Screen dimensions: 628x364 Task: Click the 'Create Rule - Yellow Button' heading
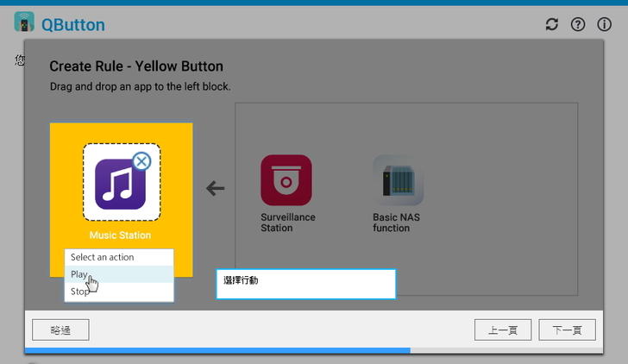pos(136,66)
